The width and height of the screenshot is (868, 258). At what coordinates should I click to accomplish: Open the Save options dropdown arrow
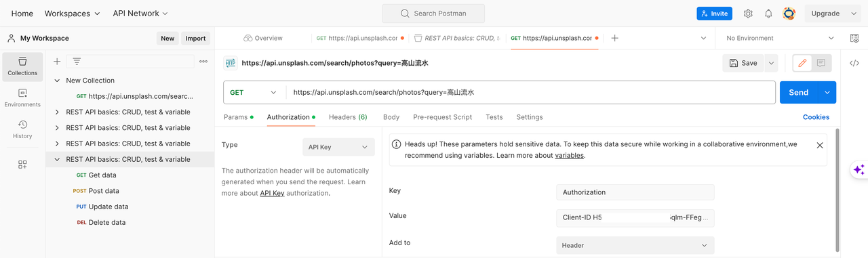click(771, 63)
